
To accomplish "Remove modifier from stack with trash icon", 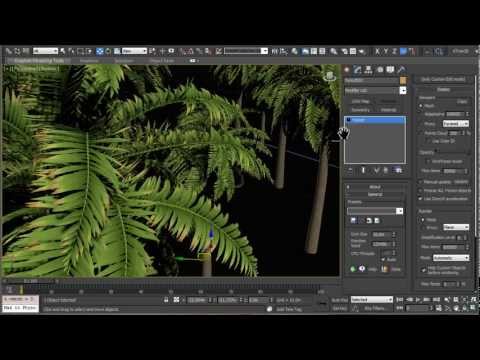I will pos(386,170).
